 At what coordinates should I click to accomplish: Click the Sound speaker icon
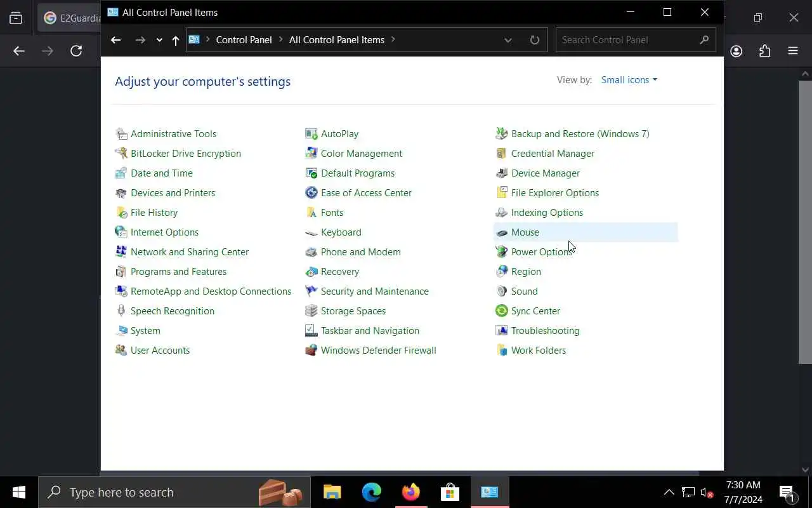click(502, 291)
